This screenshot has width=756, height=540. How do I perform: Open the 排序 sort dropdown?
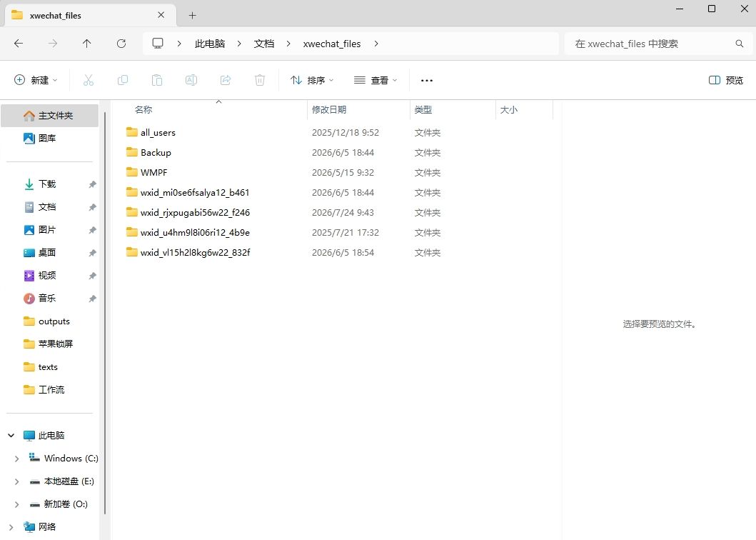(312, 80)
